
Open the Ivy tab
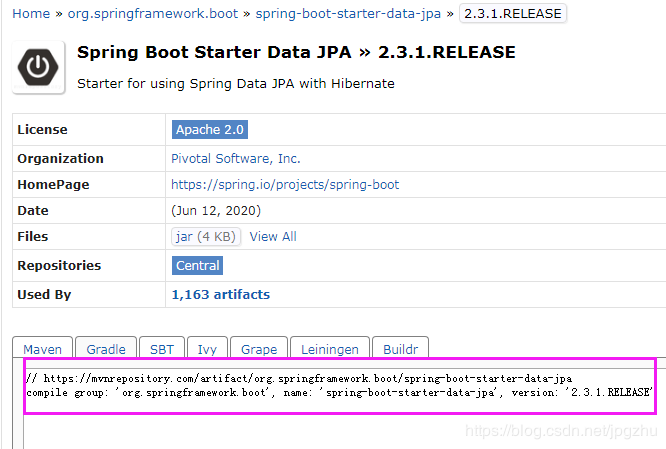207,349
